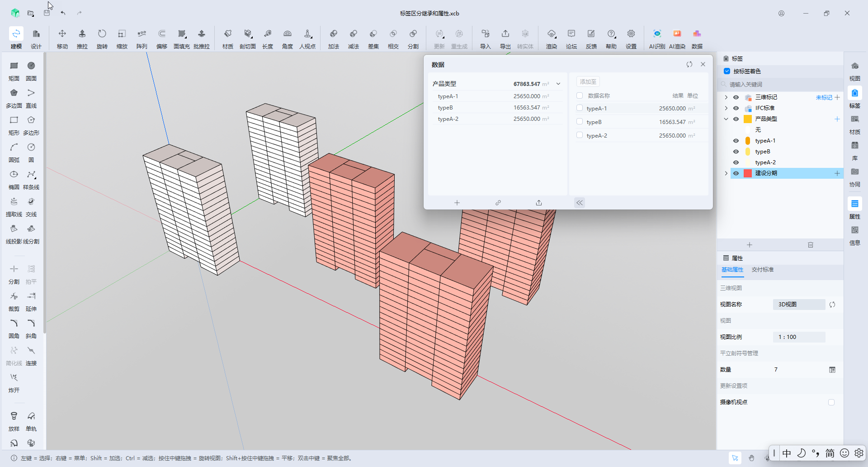This screenshot has width=868, height=467.
Task: Activate the 剖切面 section plane tool
Action: pyautogui.click(x=247, y=38)
